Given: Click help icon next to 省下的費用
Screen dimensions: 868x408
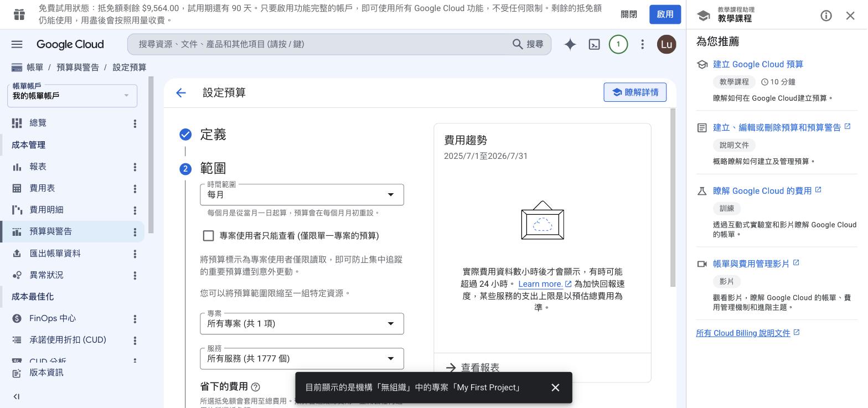Looking at the screenshot, I should (255, 387).
